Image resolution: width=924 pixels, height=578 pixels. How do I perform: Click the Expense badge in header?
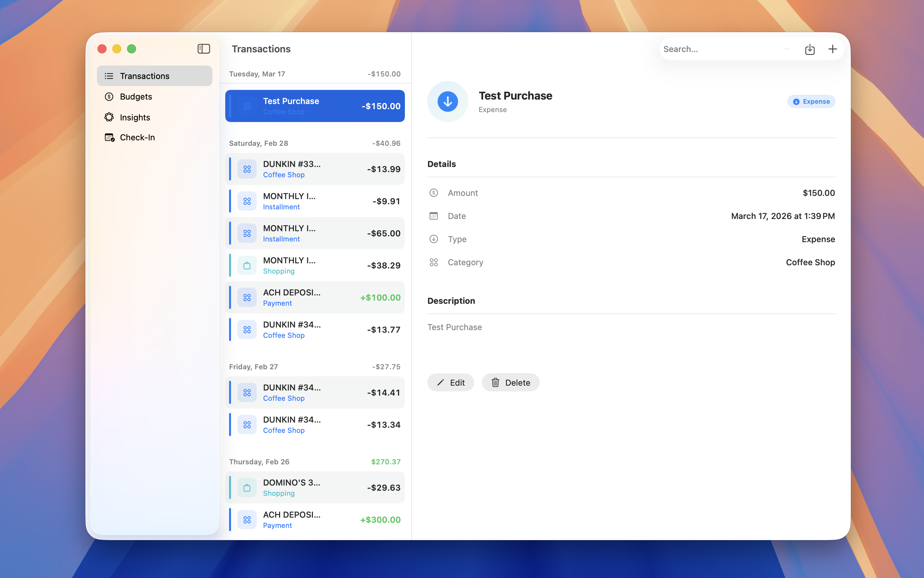pos(811,101)
